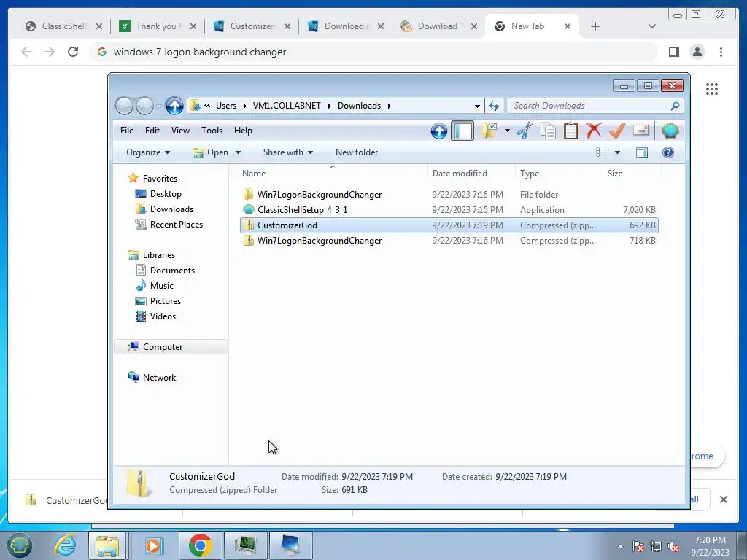Select Network in the navigation pane

[x=159, y=377]
